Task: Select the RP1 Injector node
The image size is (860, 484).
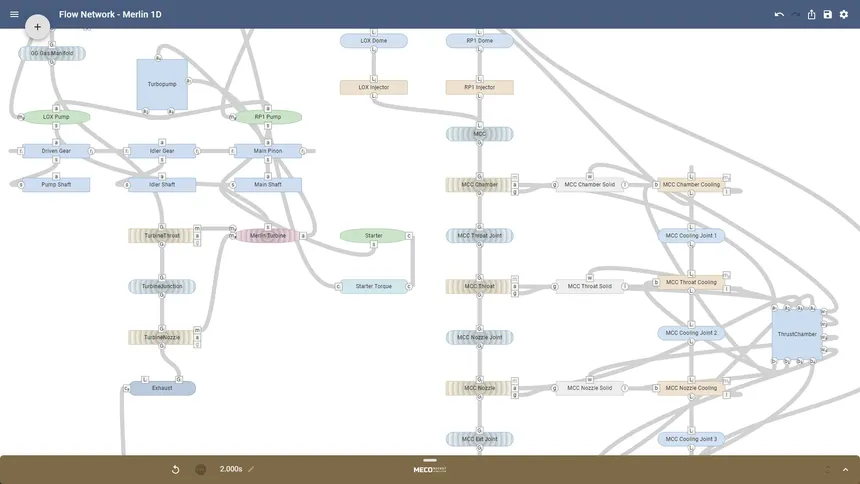Action: pyautogui.click(x=479, y=87)
